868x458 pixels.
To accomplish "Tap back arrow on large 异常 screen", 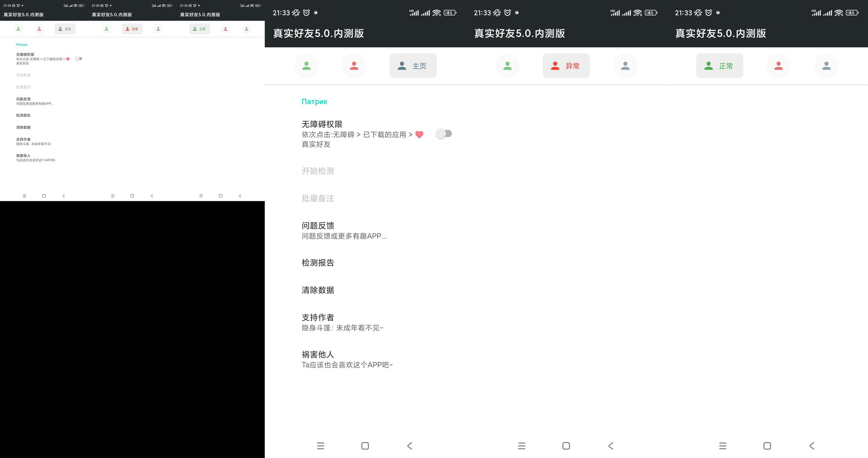I will (611, 446).
